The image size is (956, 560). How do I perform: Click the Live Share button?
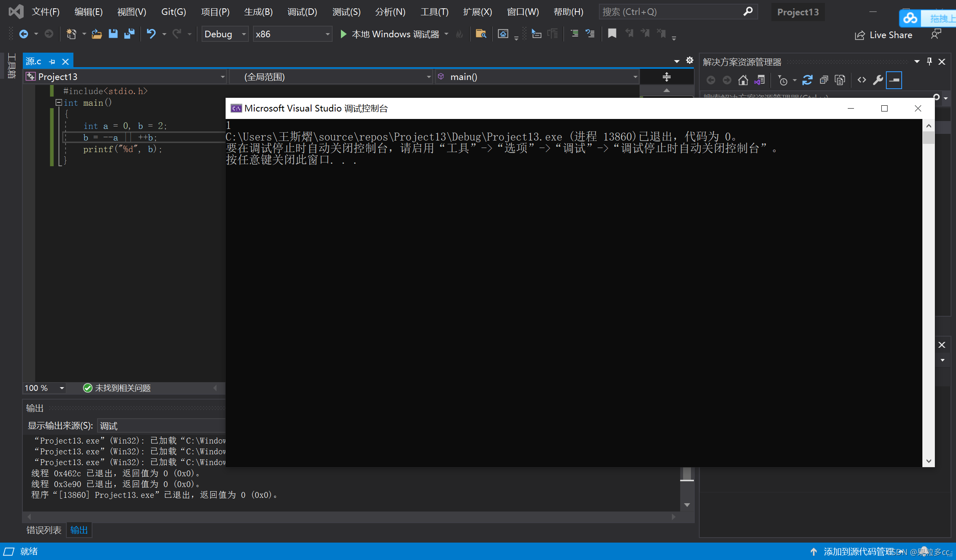click(x=883, y=35)
